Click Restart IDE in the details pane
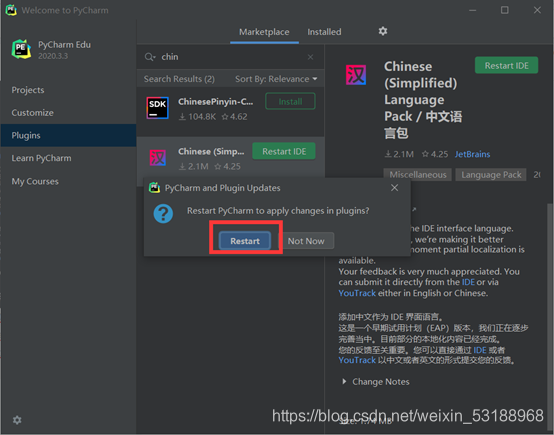 (x=506, y=65)
